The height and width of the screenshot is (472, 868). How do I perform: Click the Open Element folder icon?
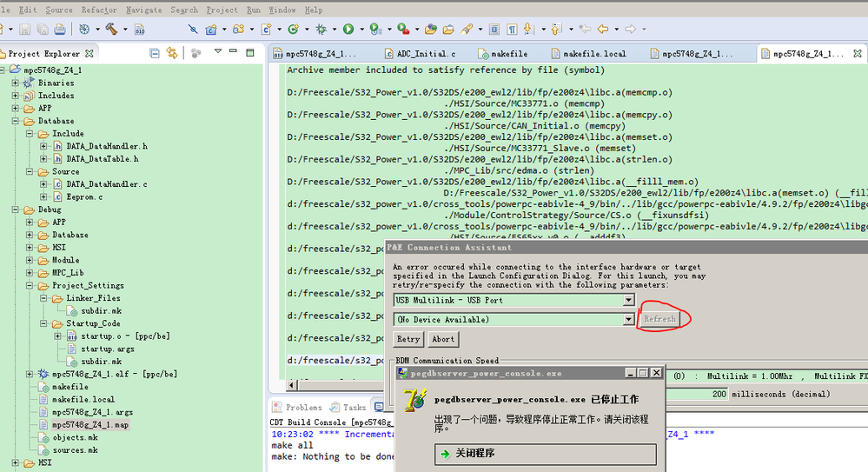coord(448,30)
